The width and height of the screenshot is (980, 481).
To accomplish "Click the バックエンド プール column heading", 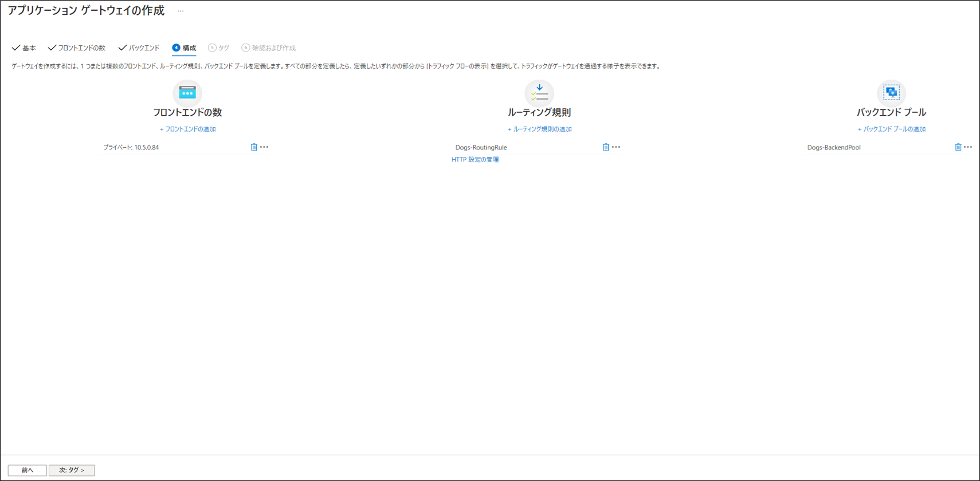I will pyautogui.click(x=891, y=113).
